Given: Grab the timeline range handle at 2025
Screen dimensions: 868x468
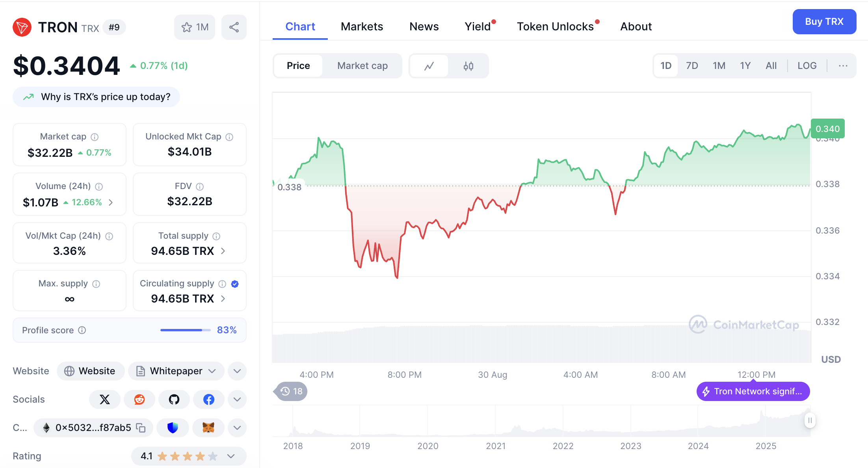Looking at the screenshot, I should pos(810,420).
